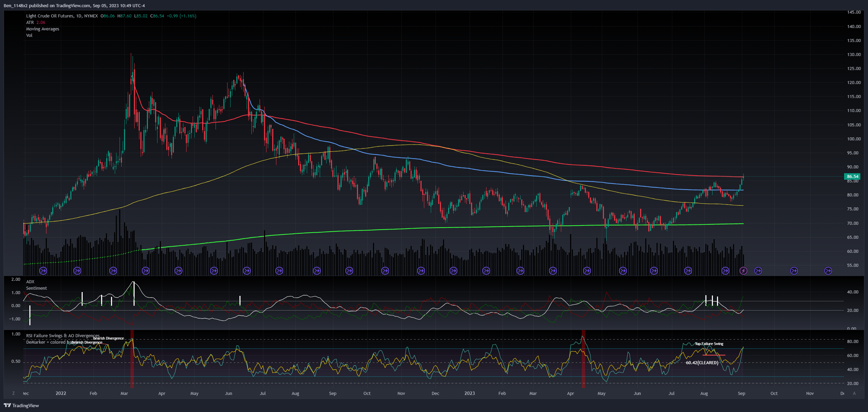Click the 100.00 price axis label
The height and width of the screenshot is (412, 868).
854,139
